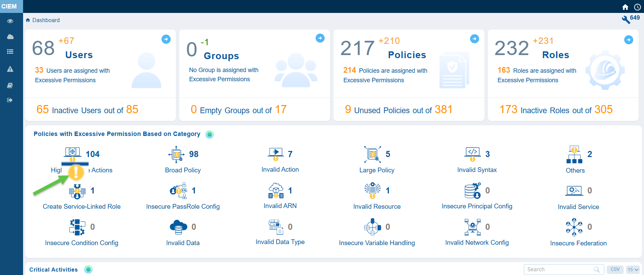Select the Invalid Action category icon

(x=275, y=154)
